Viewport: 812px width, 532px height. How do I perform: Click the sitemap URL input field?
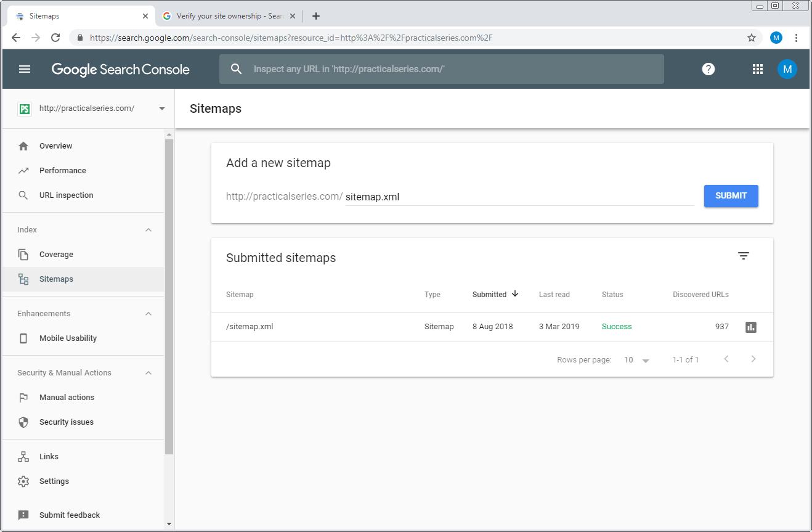click(519, 197)
